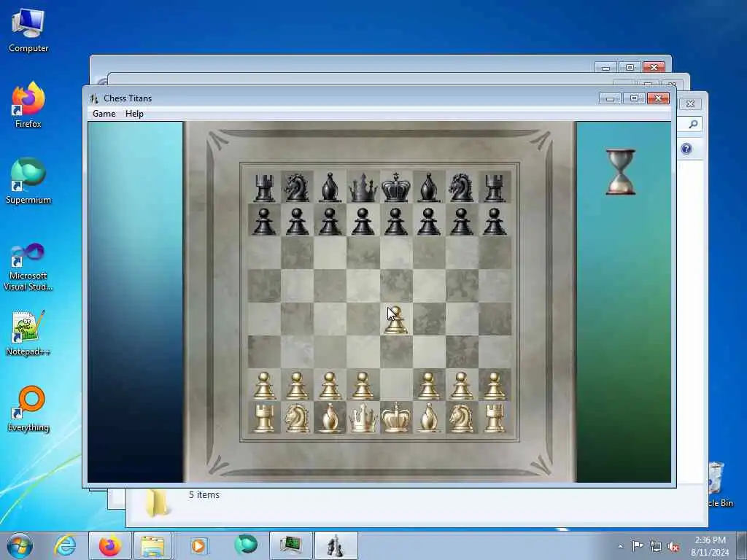This screenshot has height=560, width=747.
Task: Open Windows Media Player from the taskbar
Action: click(x=198, y=545)
